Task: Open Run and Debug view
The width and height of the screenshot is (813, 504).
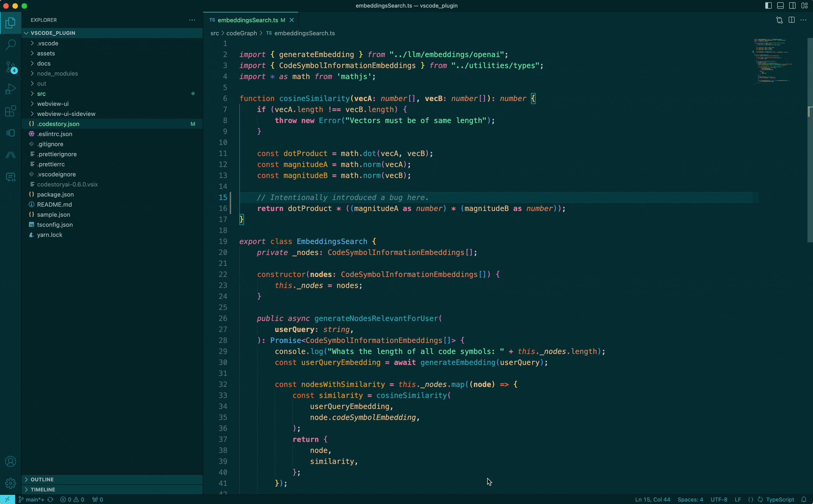Action: pyautogui.click(x=11, y=89)
